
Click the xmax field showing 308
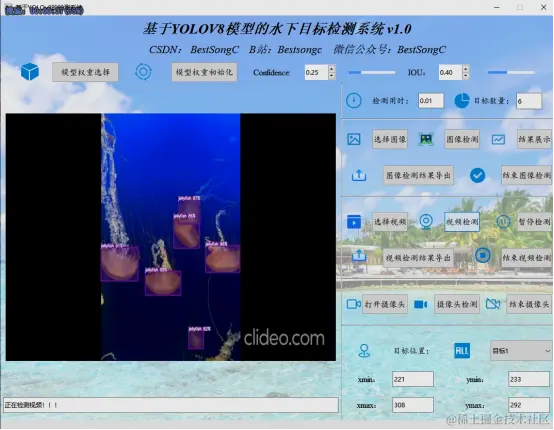(x=413, y=405)
